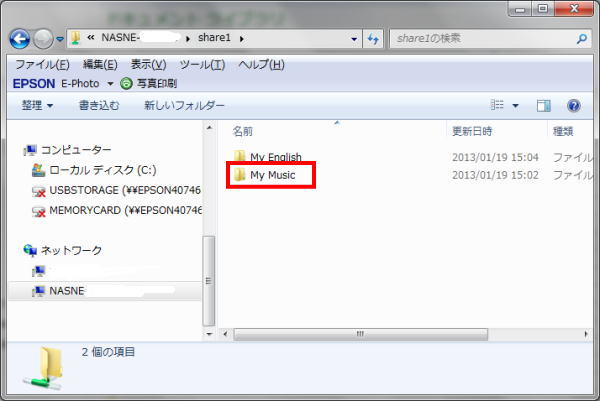Click the 2 個の項目 status text
600x401 pixels.
(108, 352)
